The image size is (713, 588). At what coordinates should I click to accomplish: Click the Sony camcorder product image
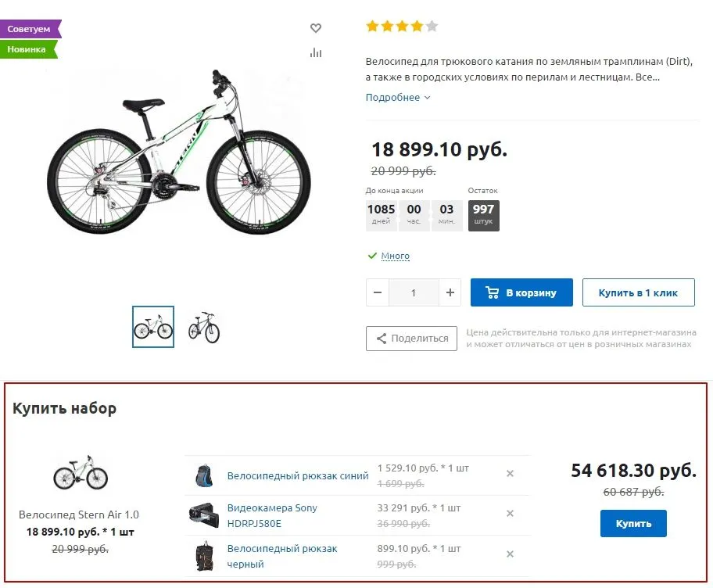(203, 514)
